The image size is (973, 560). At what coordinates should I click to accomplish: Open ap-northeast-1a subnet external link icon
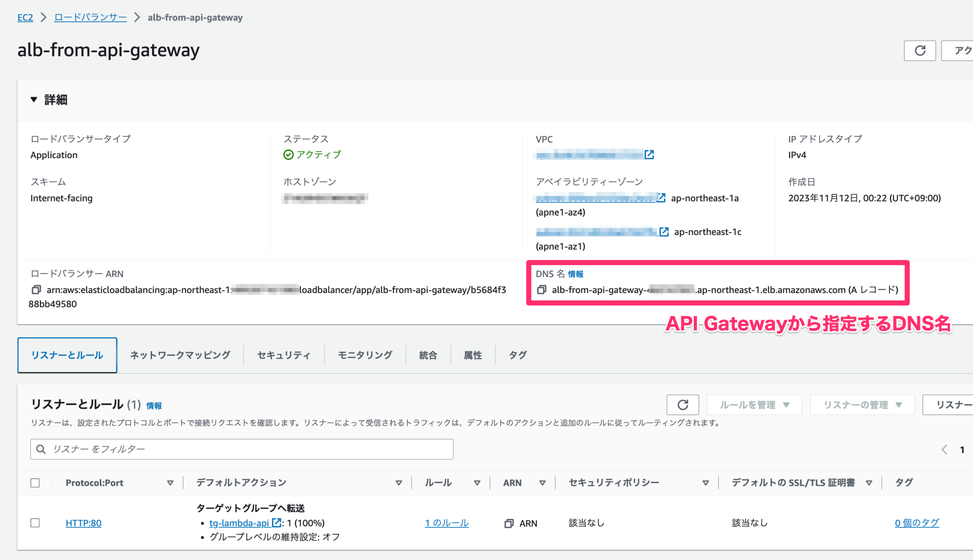point(660,198)
